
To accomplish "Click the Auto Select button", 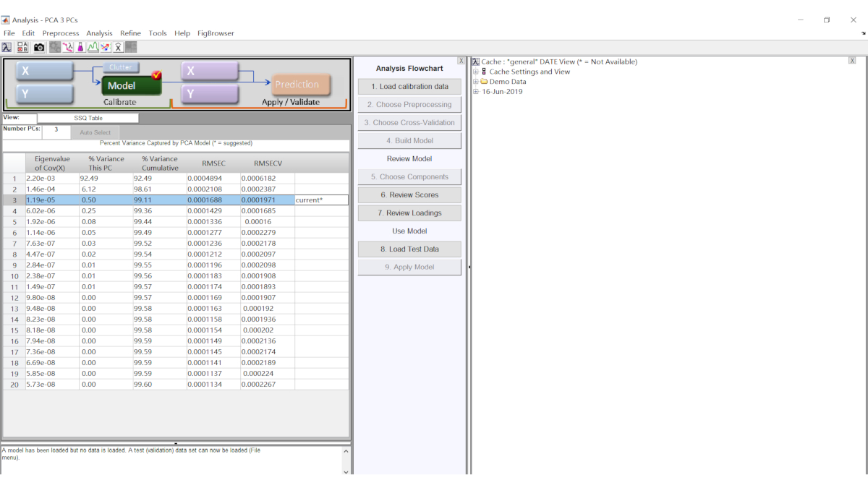I will pyautogui.click(x=95, y=132).
